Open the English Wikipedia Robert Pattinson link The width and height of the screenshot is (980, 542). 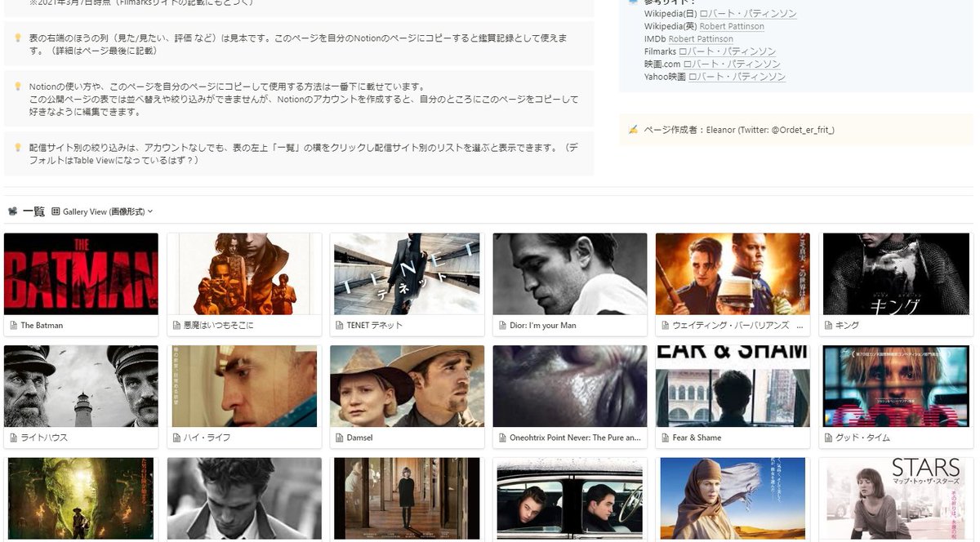coord(732,26)
